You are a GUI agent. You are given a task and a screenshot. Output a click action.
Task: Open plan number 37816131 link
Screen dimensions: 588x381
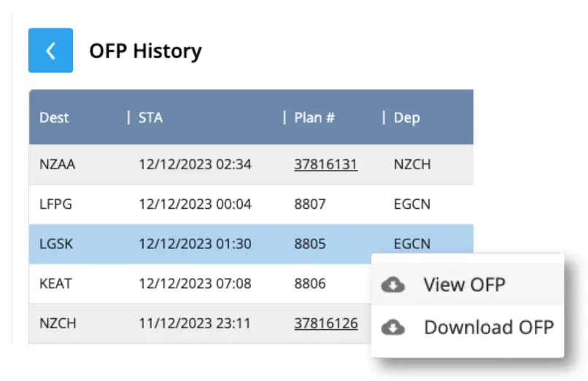[x=325, y=164]
